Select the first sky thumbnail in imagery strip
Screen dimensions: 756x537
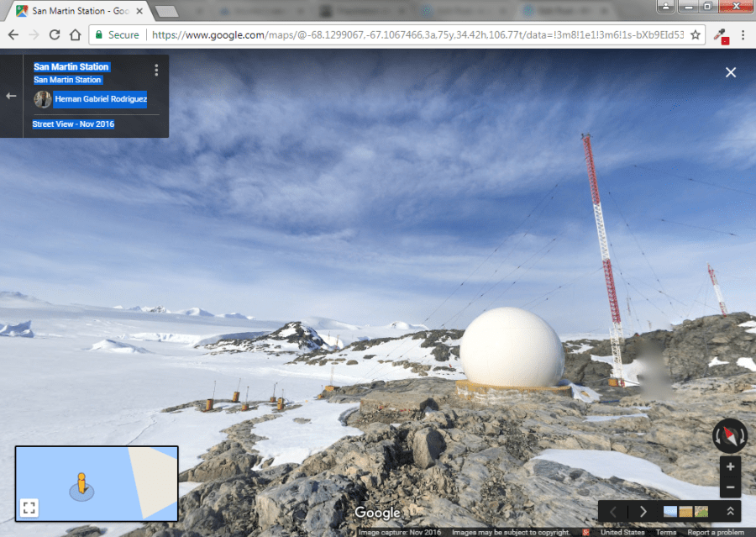coord(670,511)
